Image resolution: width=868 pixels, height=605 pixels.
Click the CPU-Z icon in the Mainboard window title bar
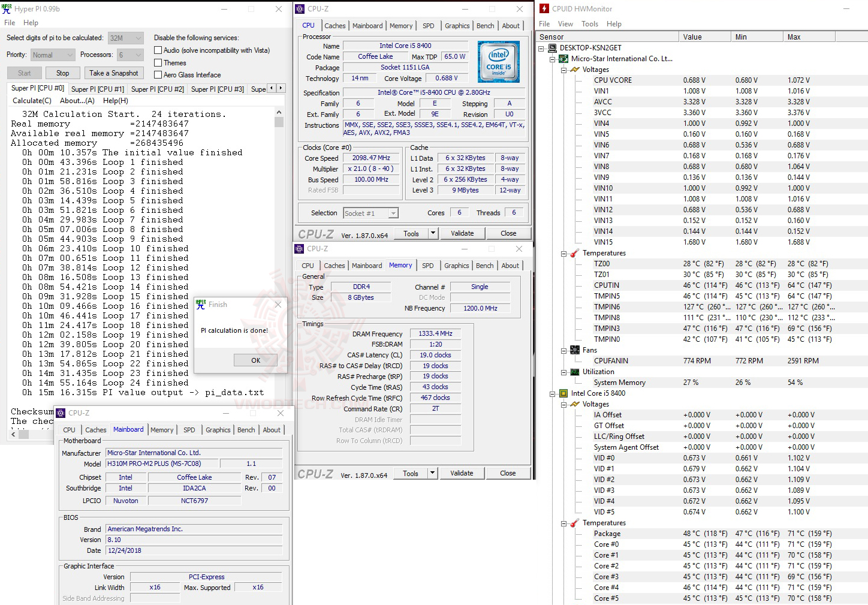click(x=61, y=413)
